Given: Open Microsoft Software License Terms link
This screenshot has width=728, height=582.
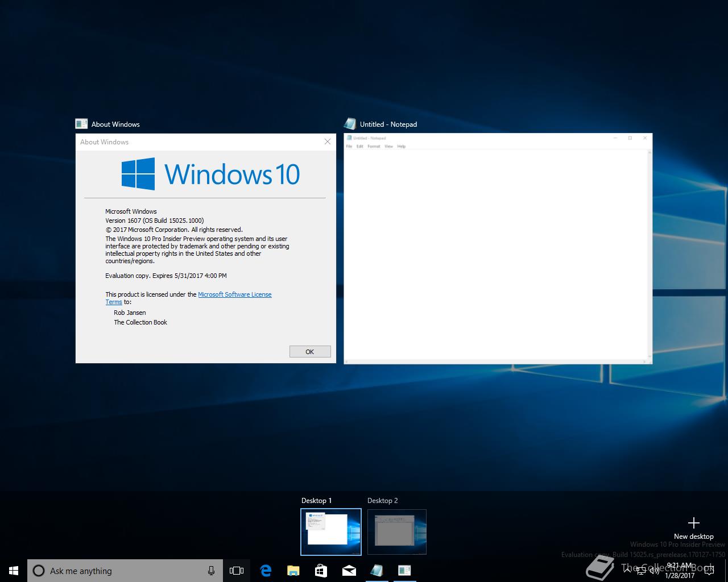Looking at the screenshot, I should 234,294.
